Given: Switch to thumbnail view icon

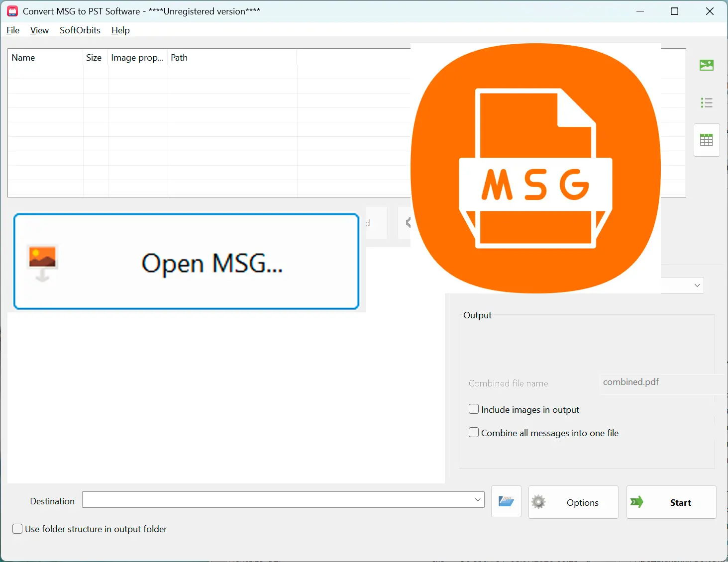Looking at the screenshot, I should pos(707,65).
